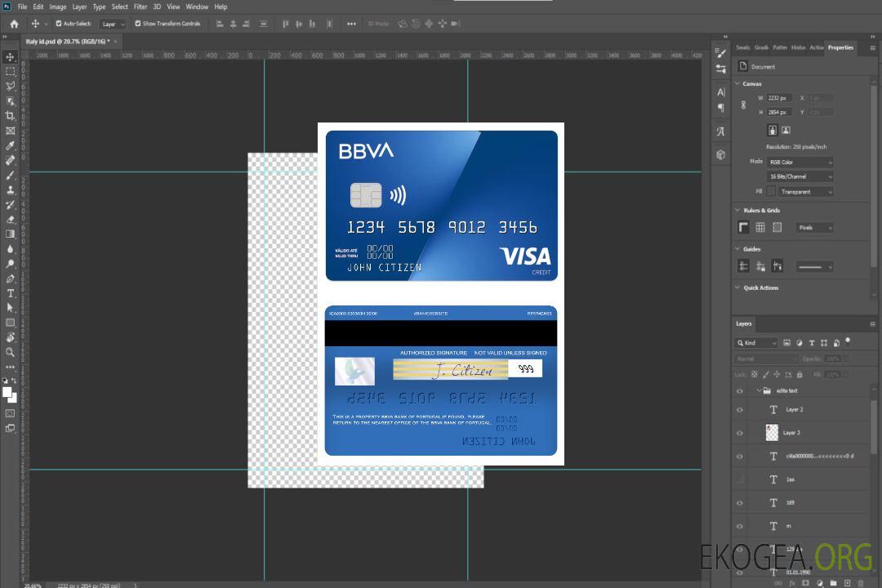Select the Move tool in the toolbar

tap(10, 57)
